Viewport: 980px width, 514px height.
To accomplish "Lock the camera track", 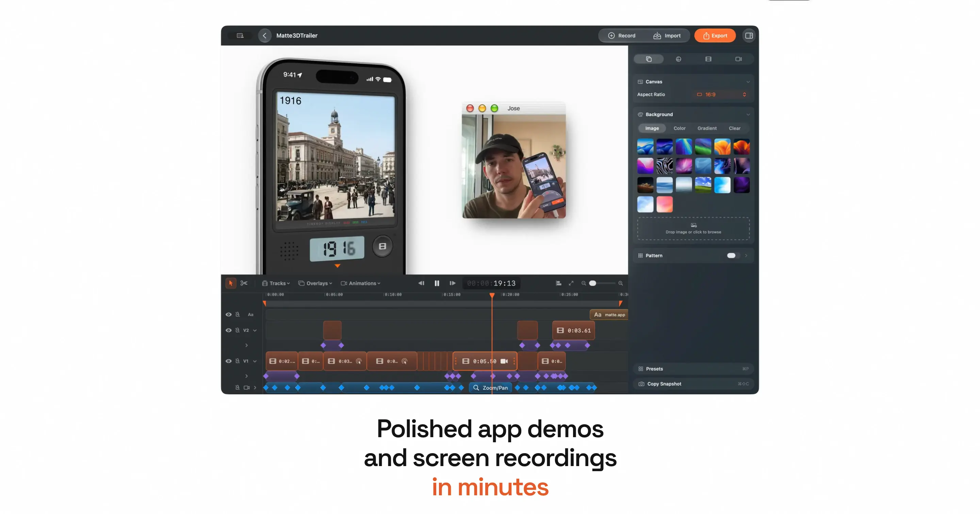I will coord(238,388).
